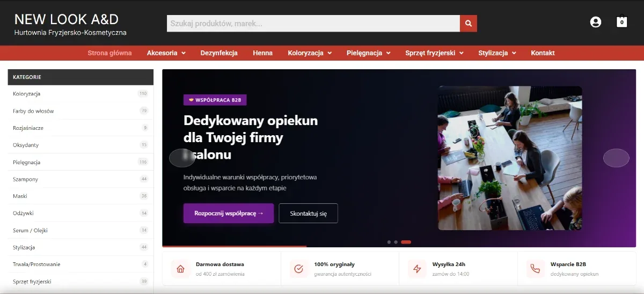This screenshot has height=294, width=644.
Task: Click Skontaktuj się button
Action: [309, 213]
